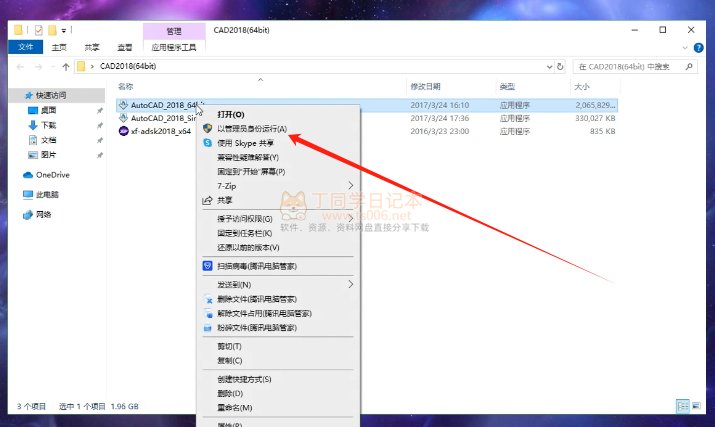Click the search magnifier icon
This screenshot has height=427, width=715.
click(x=689, y=67)
